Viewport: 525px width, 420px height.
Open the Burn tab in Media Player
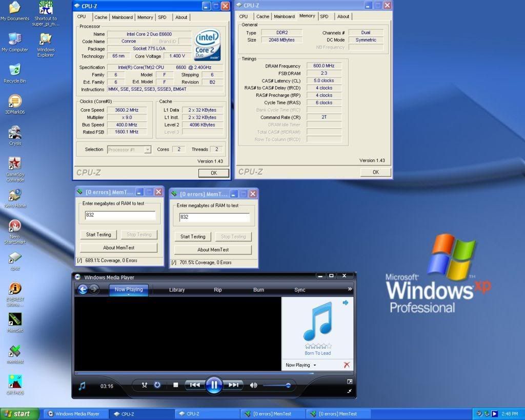[258, 290]
